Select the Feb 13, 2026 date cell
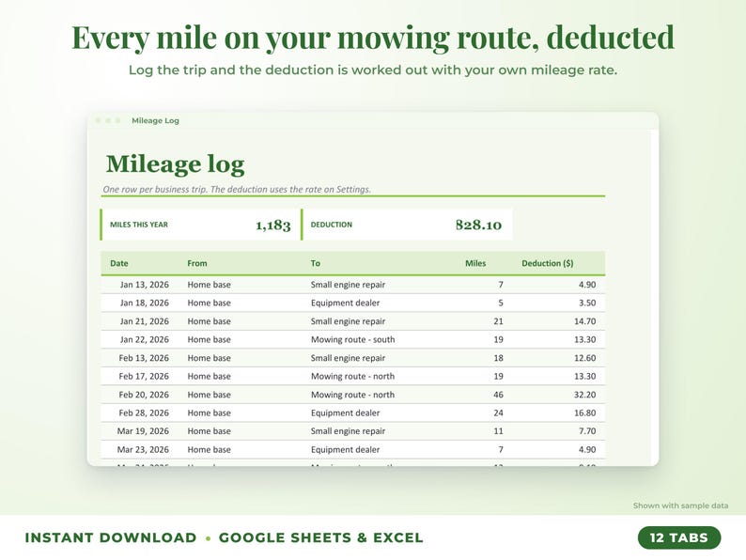The image size is (746, 560). pos(144,358)
